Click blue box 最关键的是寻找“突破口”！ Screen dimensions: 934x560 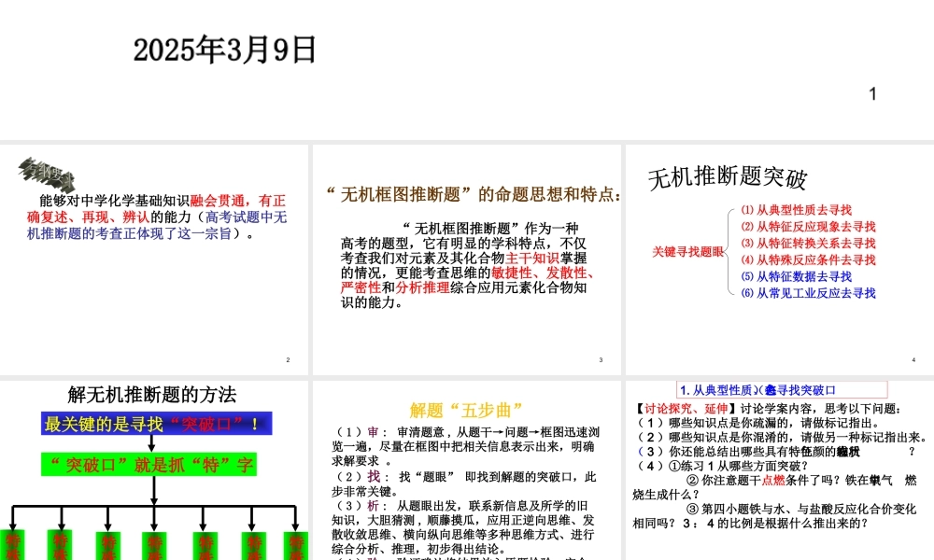pyautogui.click(x=157, y=424)
